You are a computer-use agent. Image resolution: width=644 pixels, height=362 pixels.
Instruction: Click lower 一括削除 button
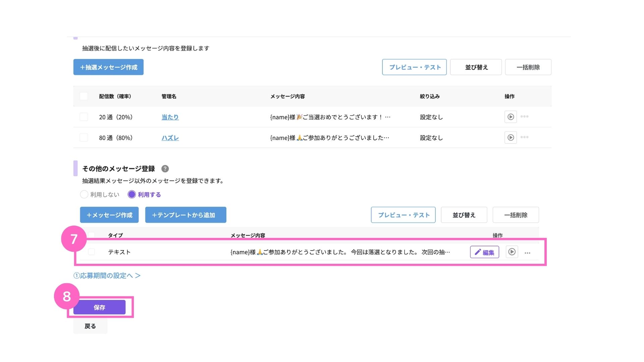pyautogui.click(x=516, y=215)
